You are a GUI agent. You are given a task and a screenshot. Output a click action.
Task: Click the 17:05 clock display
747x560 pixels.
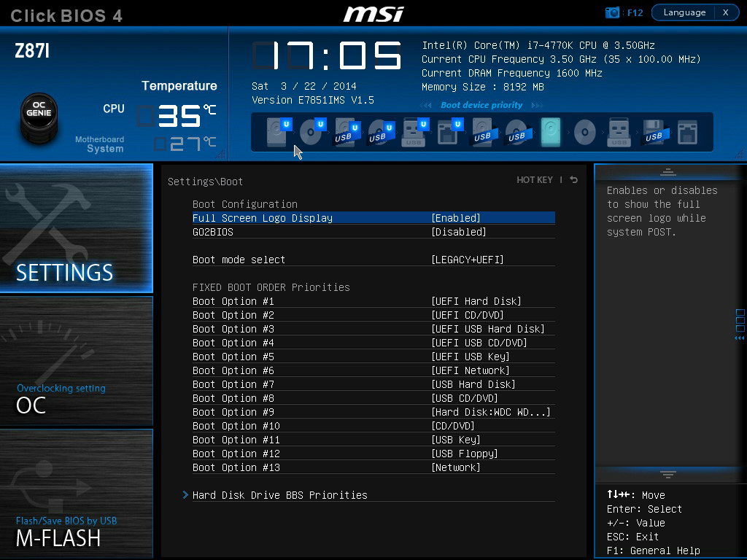click(328, 55)
